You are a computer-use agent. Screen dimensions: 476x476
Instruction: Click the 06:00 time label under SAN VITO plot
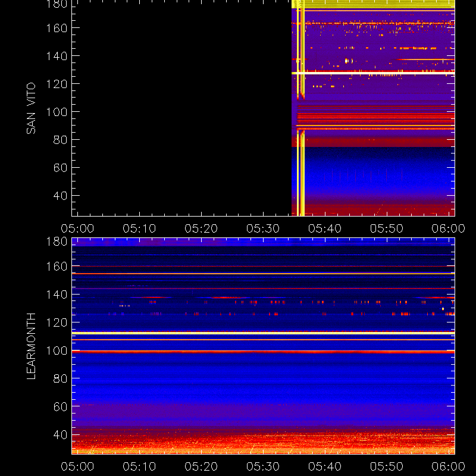coord(449,228)
